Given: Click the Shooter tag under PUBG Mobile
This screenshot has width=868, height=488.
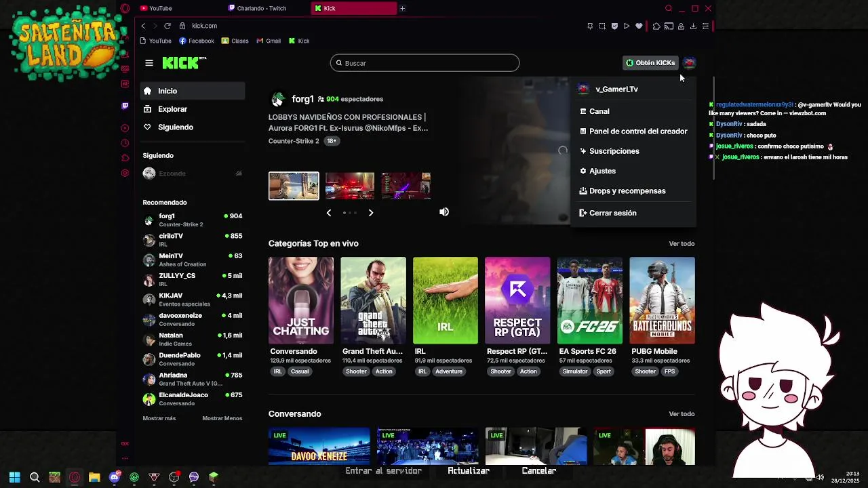Looking at the screenshot, I should click(645, 371).
